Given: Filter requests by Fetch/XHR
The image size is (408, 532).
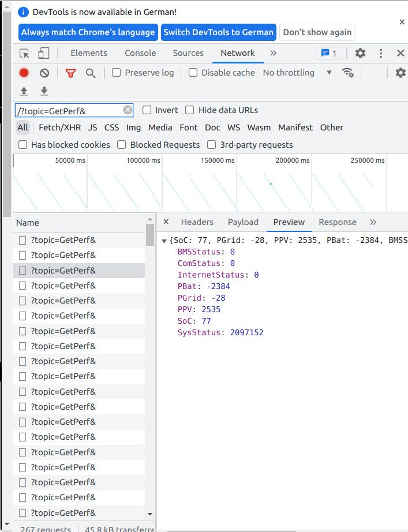Looking at the screenshot, I should (x=60, y=128).
